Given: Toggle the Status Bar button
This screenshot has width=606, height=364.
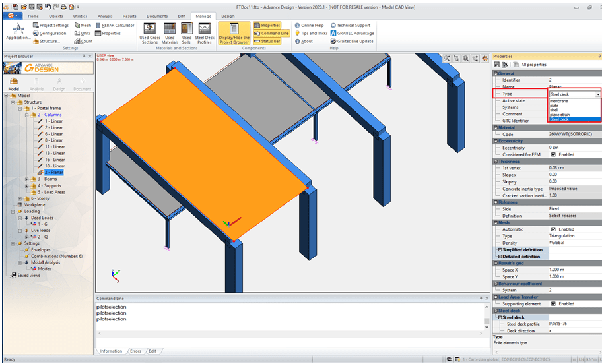Looking at the screenshot, I should point(271,41).
